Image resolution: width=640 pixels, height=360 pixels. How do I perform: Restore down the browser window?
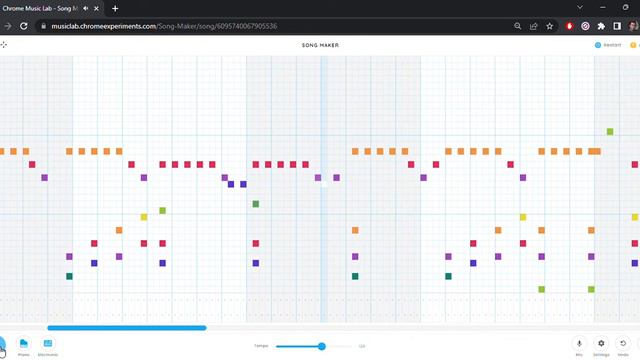click(x=626, y=7)
